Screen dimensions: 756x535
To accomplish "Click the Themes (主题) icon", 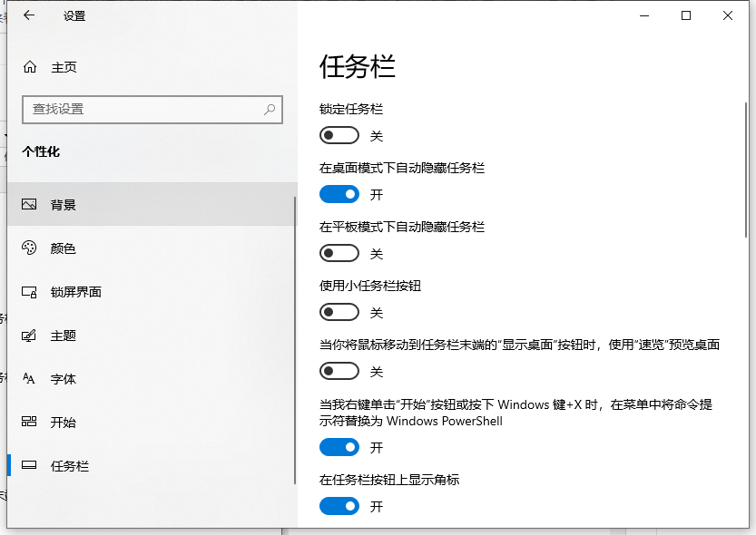I will [30, 336].
